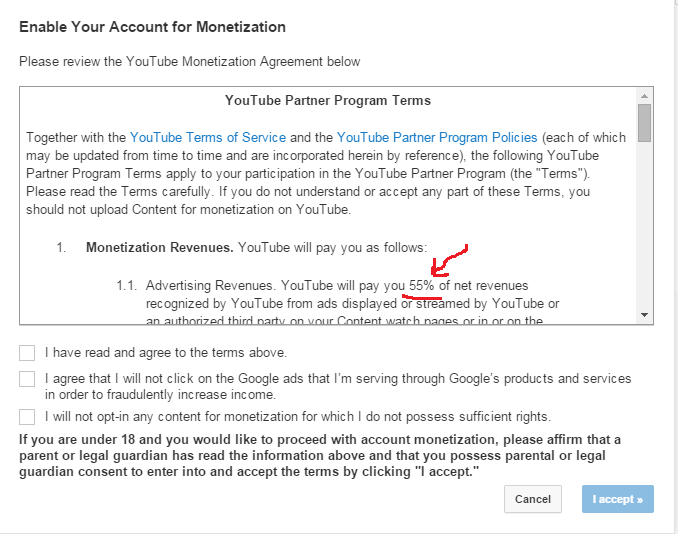Open the YouTube Terms of Service link
Viewport: 678px width, 534px height.
pyautogui.click(x=208, y=137)
